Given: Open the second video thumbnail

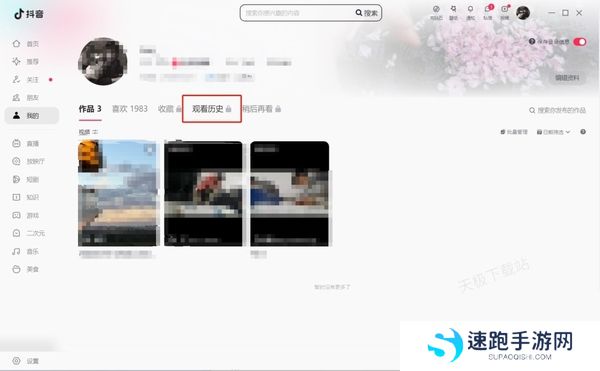Looking at the screenshot, I should tap(204, 193).
